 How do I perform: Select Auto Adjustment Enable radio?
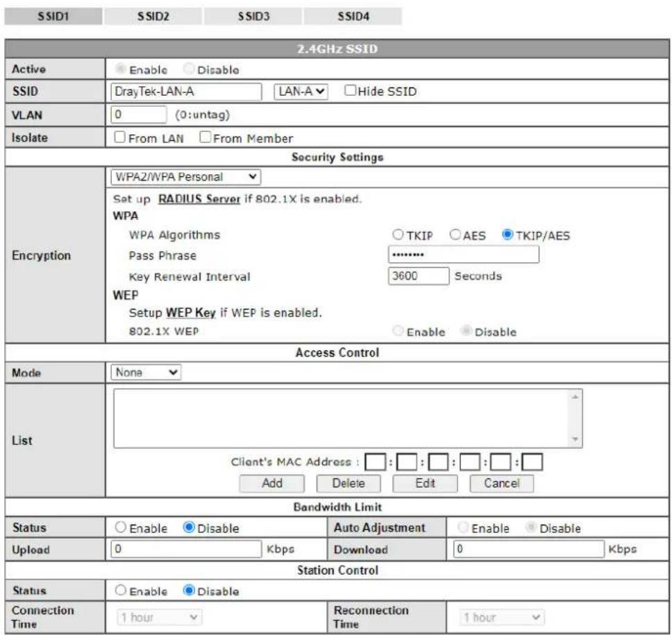click(x=463, y=527)
